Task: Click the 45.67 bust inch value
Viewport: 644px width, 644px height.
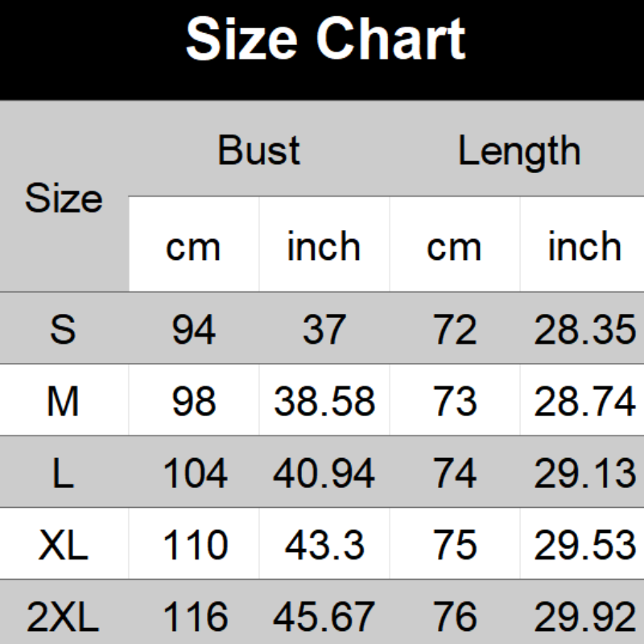Action: [324, 617]
